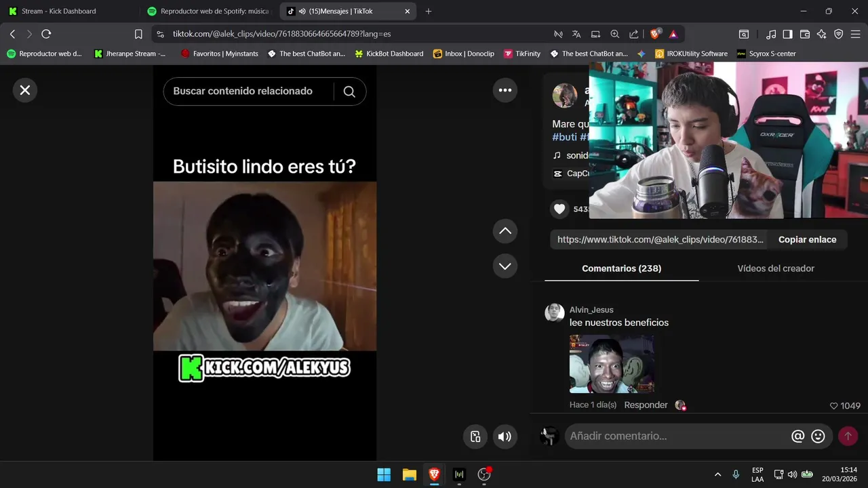This screenshot has width=868, height=488.
Task: Open the image attached to Alvin_Jesus comment
Action: [x=612, y=364]
